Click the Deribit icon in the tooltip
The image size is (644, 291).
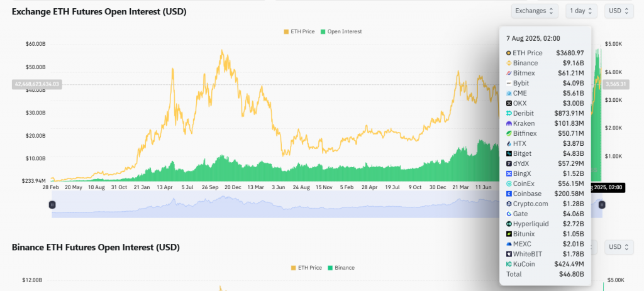coord(508,113)
